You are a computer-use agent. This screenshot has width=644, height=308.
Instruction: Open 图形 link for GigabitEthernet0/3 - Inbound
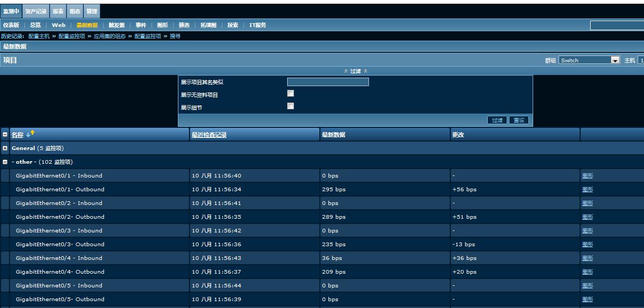pos(588,231)
